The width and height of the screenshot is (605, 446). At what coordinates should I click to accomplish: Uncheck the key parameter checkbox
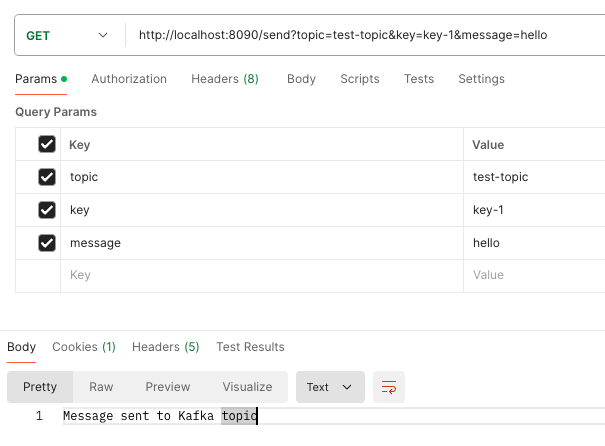pyautogui.click(x=47, y=210)
